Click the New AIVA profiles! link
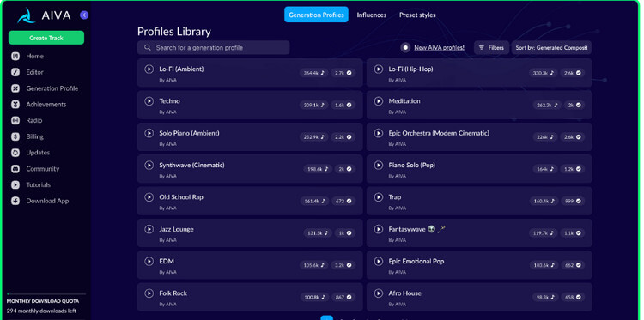Screen dimensions: 644x320 pos(439,47)
